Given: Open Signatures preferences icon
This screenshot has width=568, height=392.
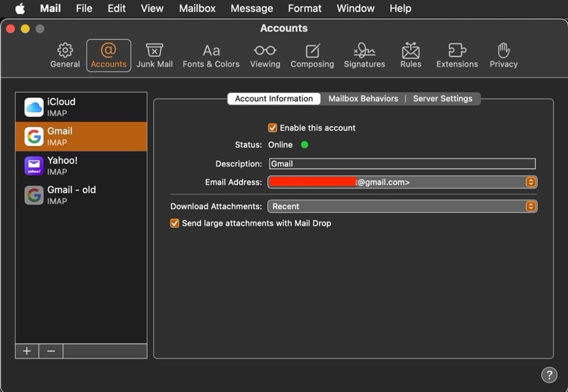Looking at the screenshot, I should [x=364, y=50].
